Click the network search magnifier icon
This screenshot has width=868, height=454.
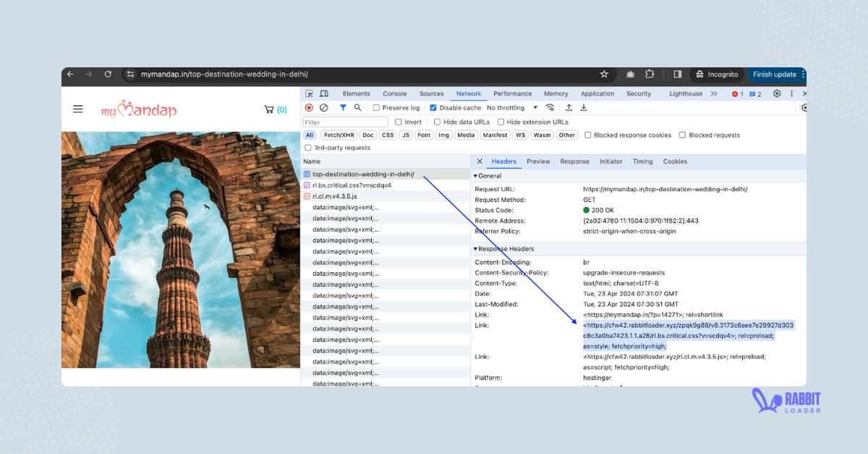coord(358,107)
